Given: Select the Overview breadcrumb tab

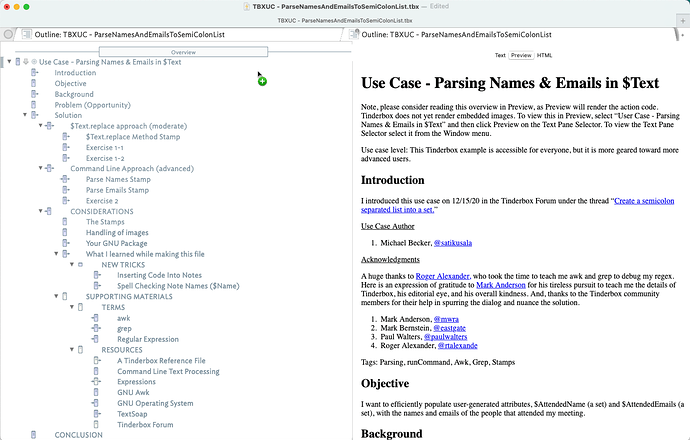Looking at the screenshot, I should [x=183, y=52].
